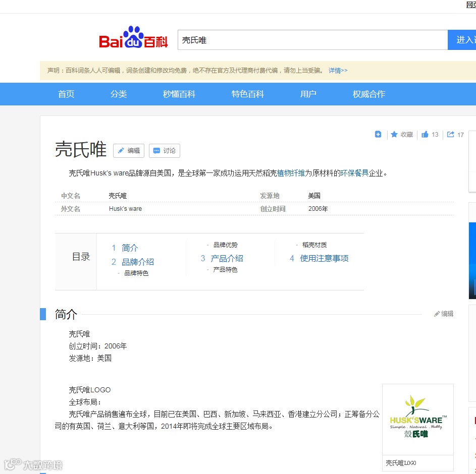Click the 2006年 founding value in infobox

pos(318,209)
